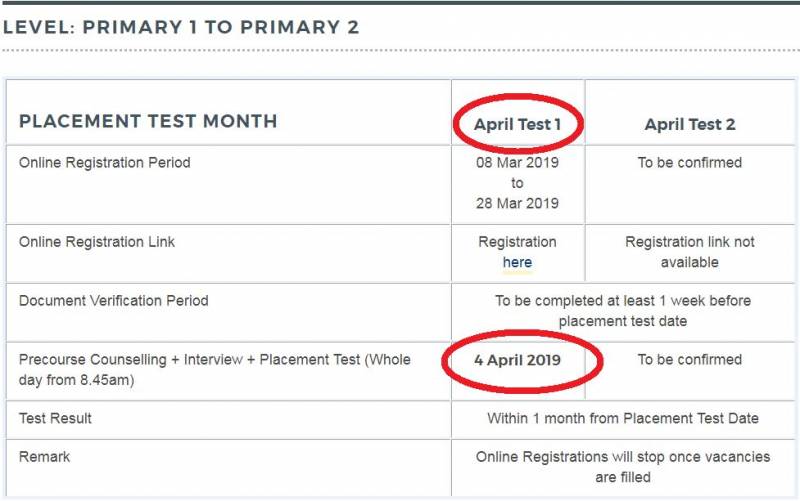The width and height of the screenshot is (800, 501).
Task: Select the 'Placement Test Month' header cell
Action: (x=148, y=122)
